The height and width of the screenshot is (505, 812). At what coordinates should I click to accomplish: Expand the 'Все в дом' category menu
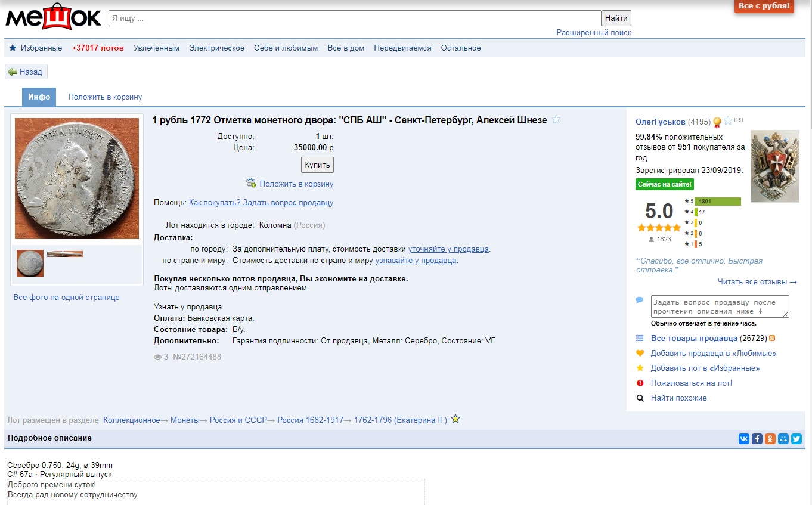coord(346,48)
